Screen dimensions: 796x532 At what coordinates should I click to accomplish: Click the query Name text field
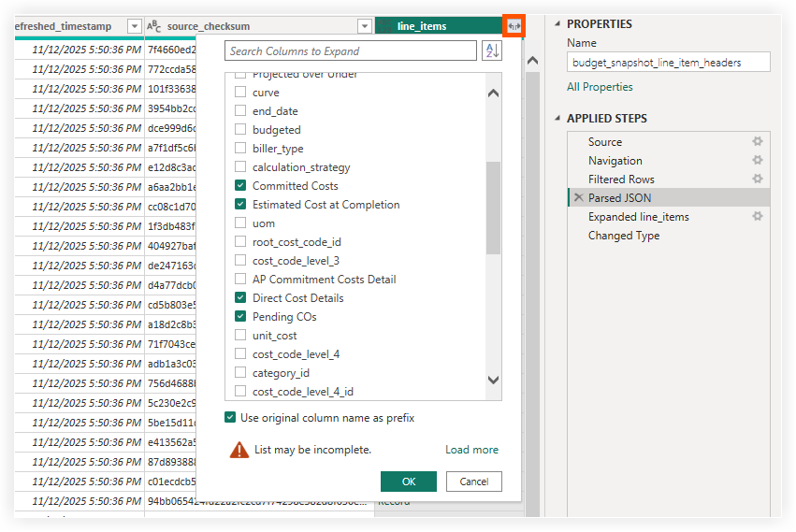(668, 62)
